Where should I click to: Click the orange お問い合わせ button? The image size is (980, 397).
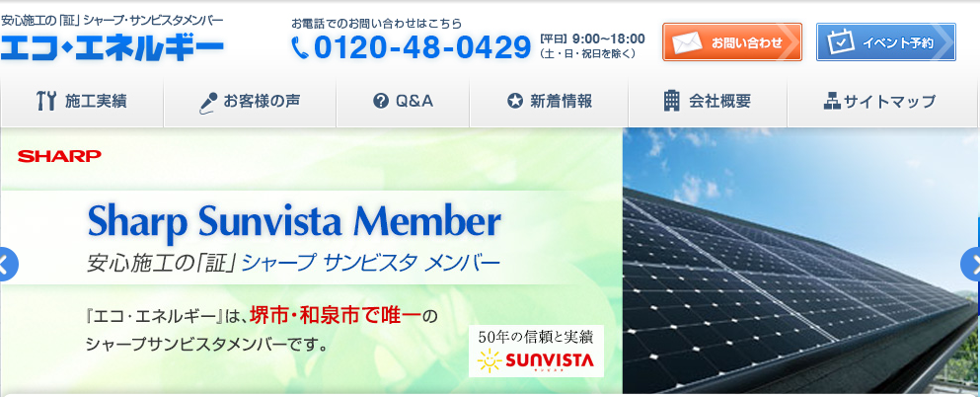[732, 41]
